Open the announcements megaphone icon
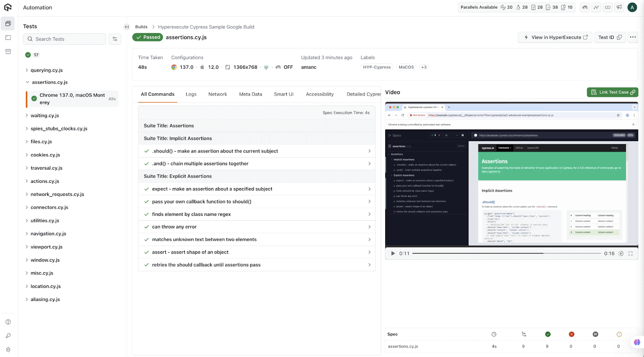 coord(619,7)
